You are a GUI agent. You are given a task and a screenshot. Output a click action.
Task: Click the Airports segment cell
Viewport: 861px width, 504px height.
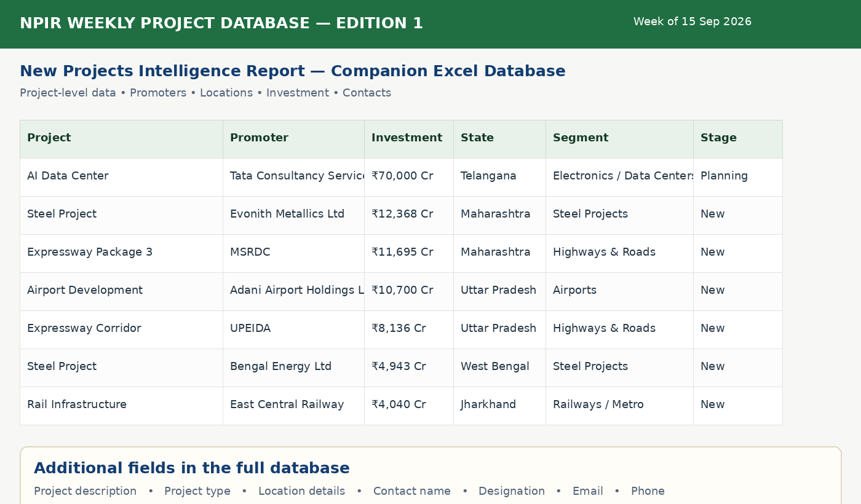[619, 291]
